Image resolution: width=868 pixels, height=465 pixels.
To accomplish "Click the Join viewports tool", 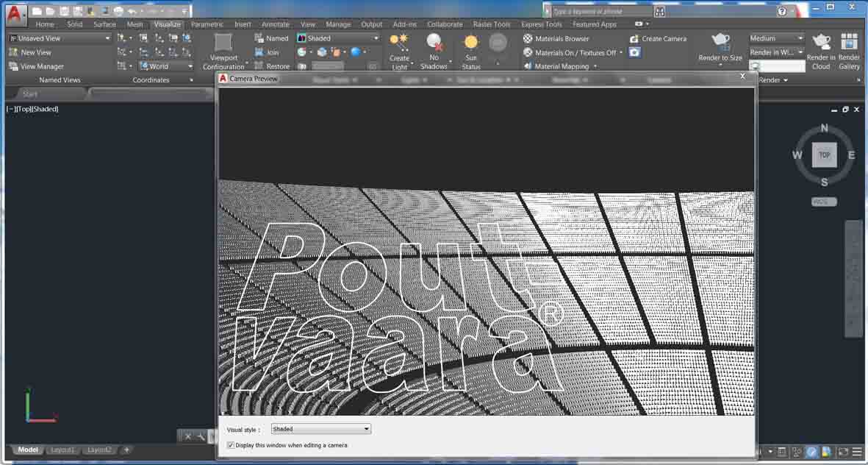I will pyautogui.click(x=267, y=52).
